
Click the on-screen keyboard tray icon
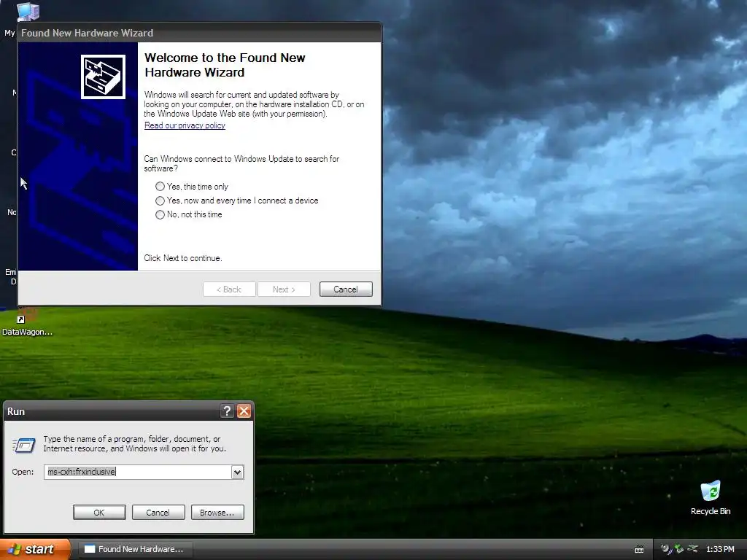[639, 550]
